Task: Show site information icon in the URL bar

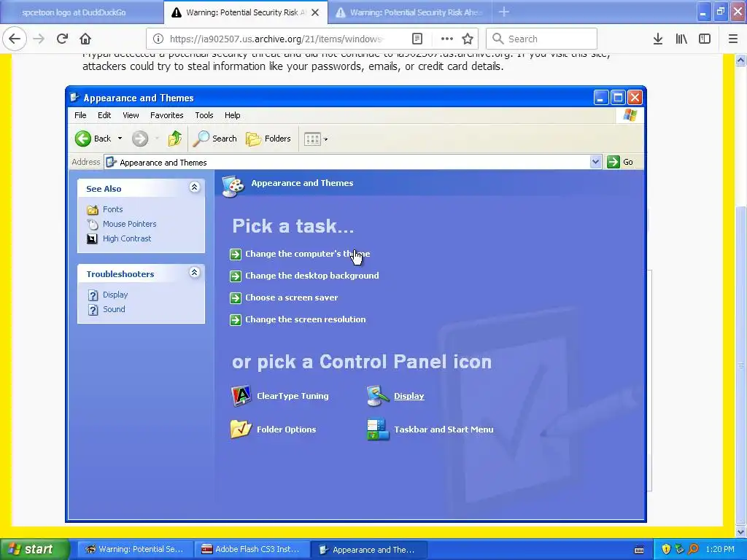Action: pos(158,39)
